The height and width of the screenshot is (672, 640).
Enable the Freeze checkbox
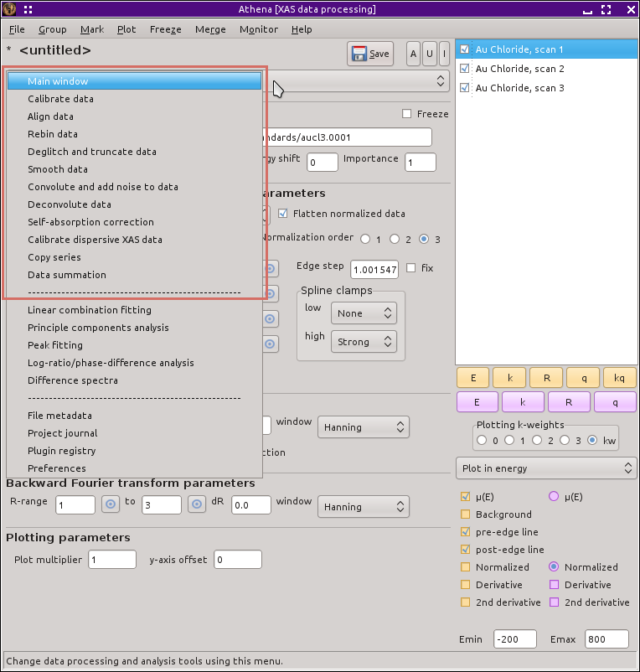pos(406,114)
